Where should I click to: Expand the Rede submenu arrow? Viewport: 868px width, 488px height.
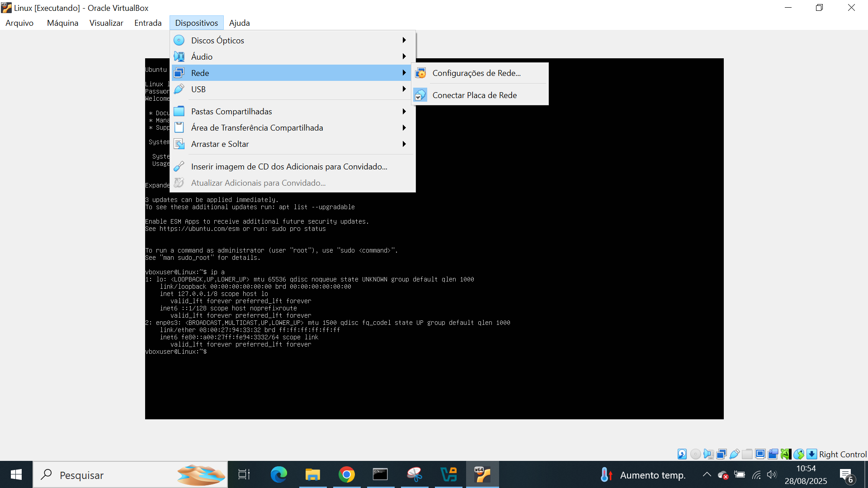click(x=404, y=73)
